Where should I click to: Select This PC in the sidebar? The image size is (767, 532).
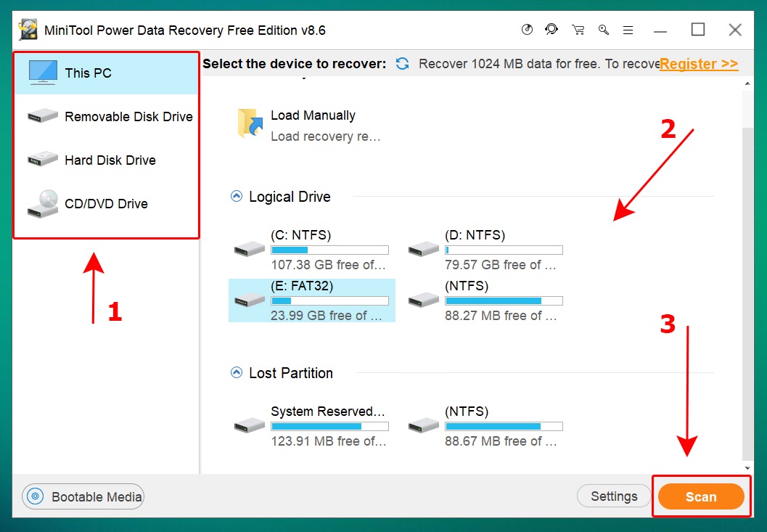[106, 73]
